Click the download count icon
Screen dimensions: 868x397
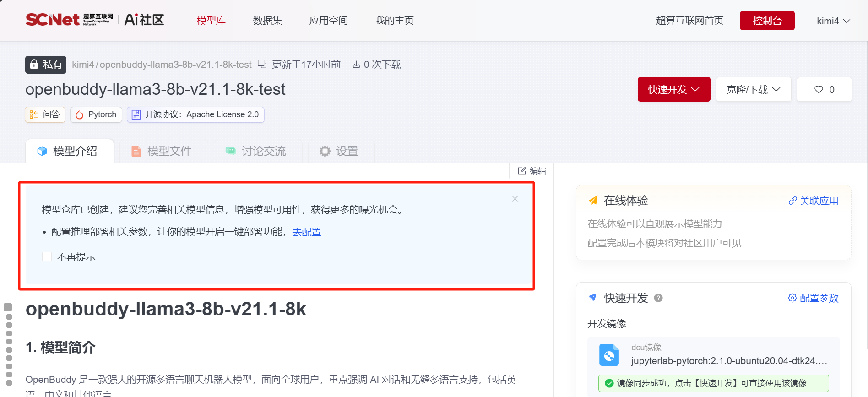coord(356,65)
